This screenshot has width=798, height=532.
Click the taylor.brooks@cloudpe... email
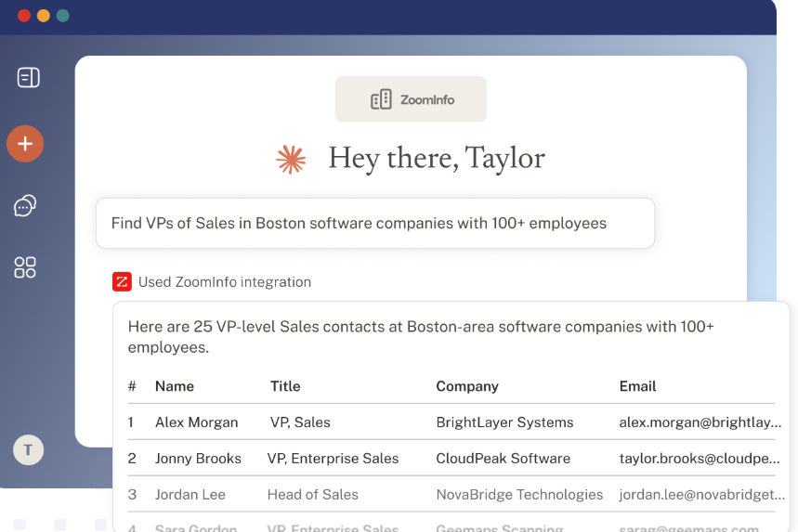(700, 459)
